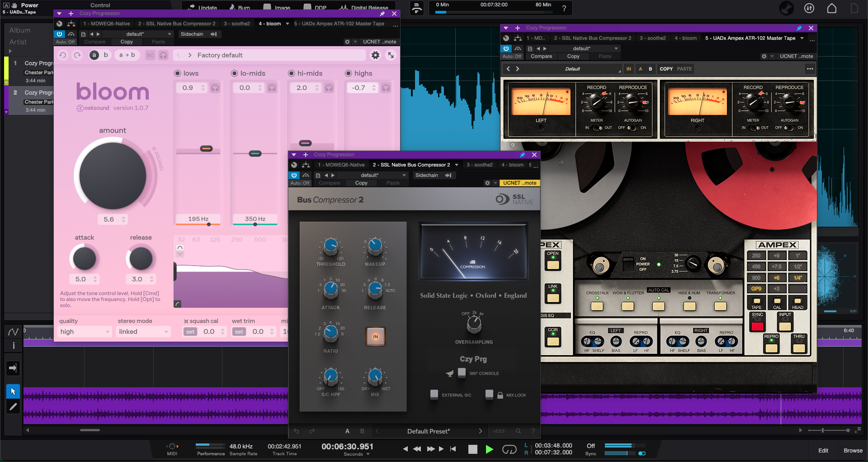Open bloom quality dropdown set to high
868x462 pixels.
click(84, 332)
